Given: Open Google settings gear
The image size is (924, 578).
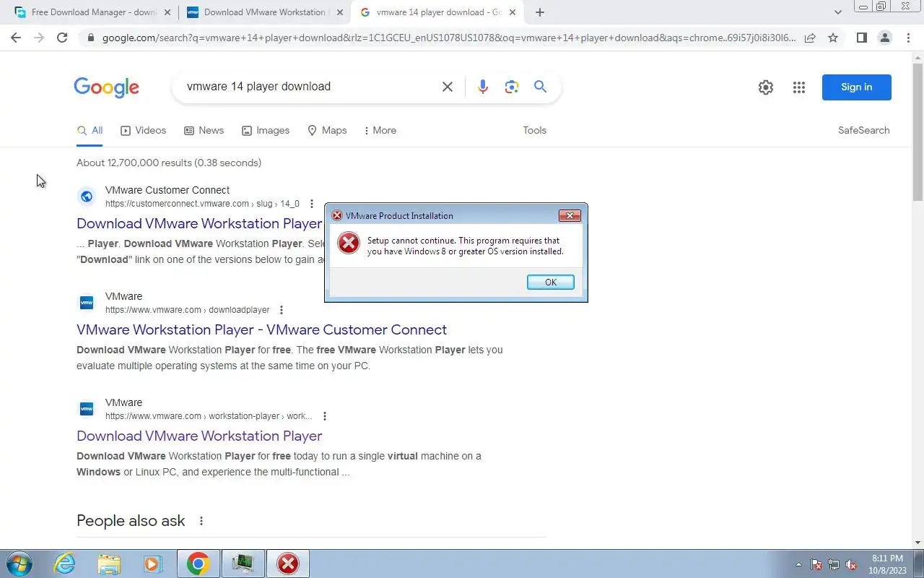Looking at the screenshot, I should pyautogui.click(x=766, y=87).
